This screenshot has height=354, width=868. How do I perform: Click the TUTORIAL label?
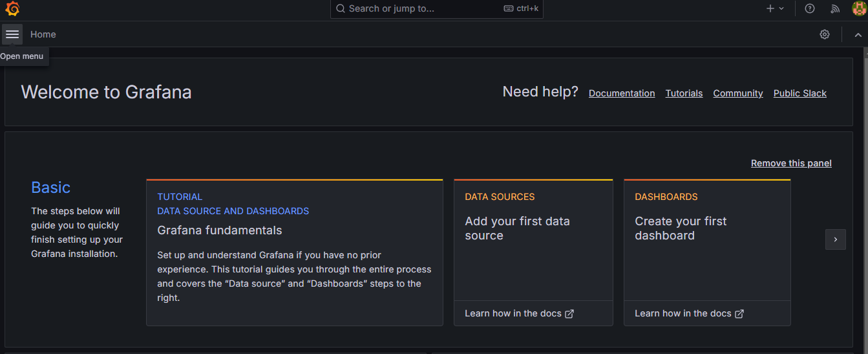pos(180,197)
